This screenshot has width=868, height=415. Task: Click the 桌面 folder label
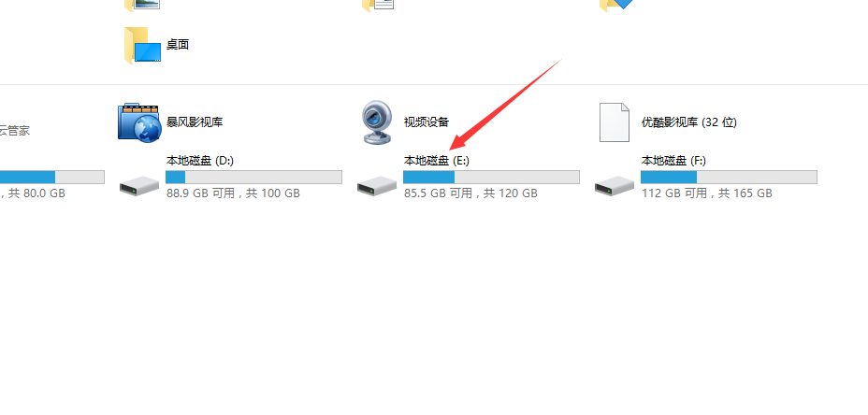point(178,45)
